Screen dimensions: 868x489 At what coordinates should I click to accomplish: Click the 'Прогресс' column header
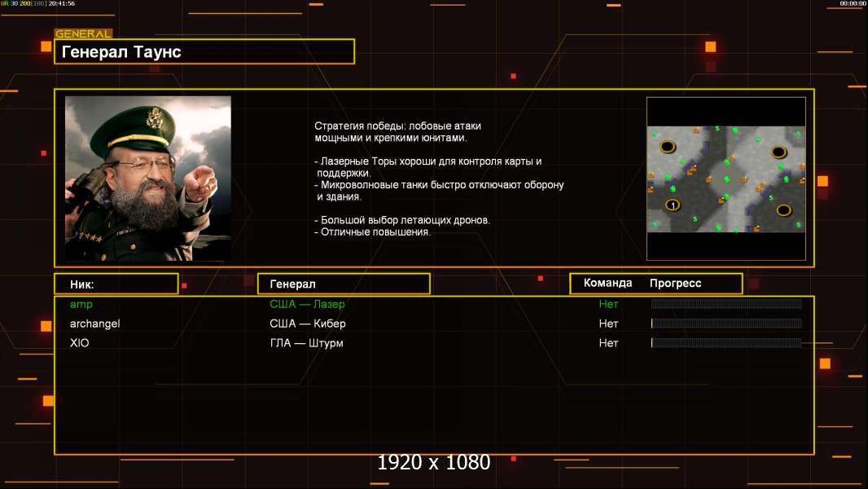(675, 283)
